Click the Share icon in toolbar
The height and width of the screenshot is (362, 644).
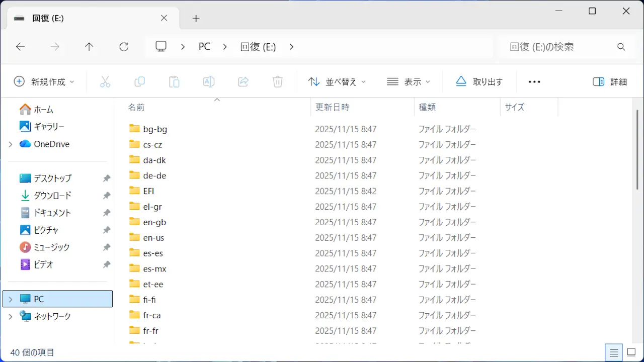coord(243,81)
